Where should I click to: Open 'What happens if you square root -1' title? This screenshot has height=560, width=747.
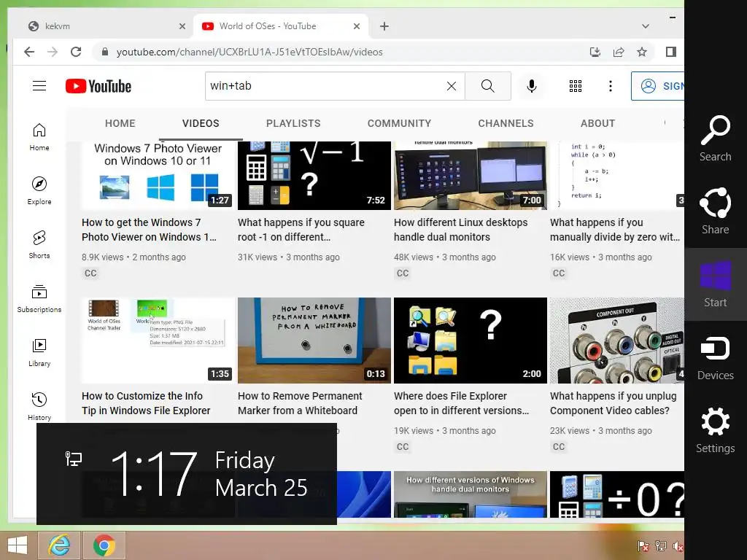click(301, 230)
